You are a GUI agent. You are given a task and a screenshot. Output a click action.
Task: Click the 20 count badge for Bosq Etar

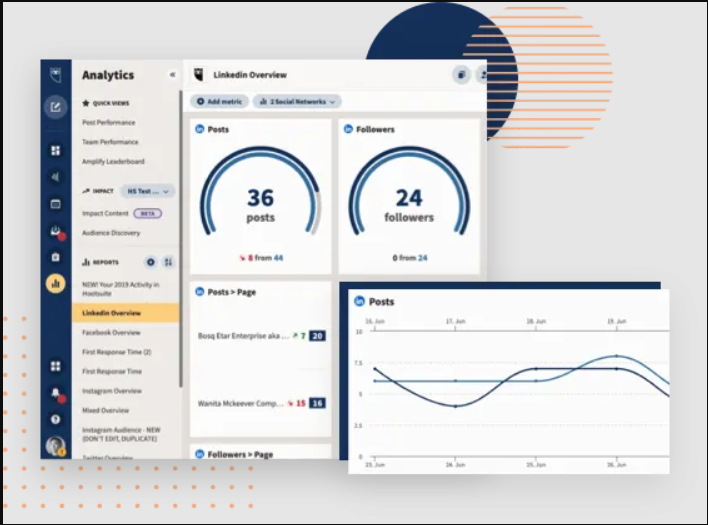317,336
